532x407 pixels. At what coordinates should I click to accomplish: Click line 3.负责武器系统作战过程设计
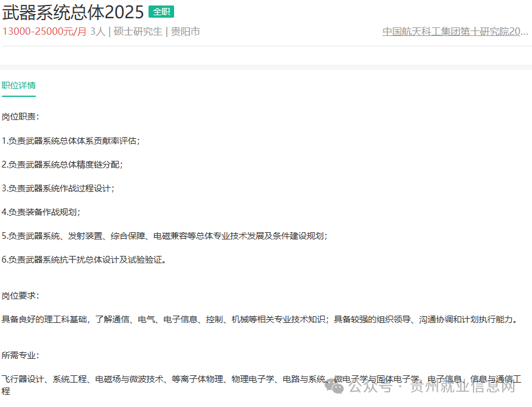58,188
